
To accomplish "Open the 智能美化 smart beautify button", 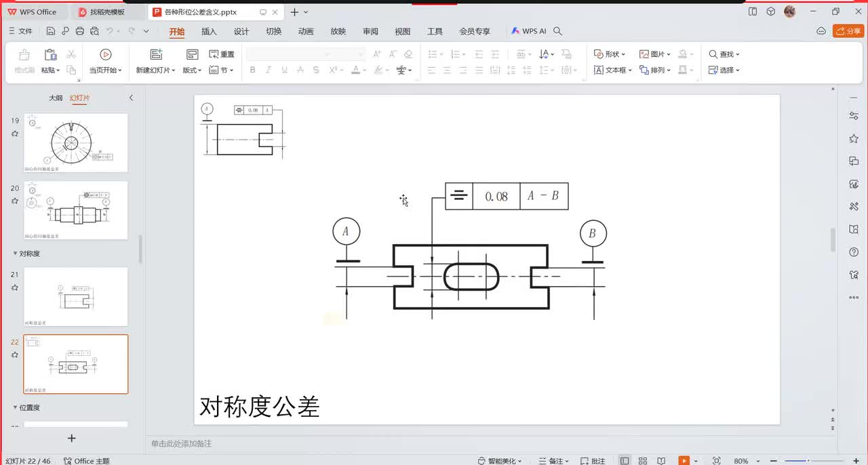I will [501, 461].
